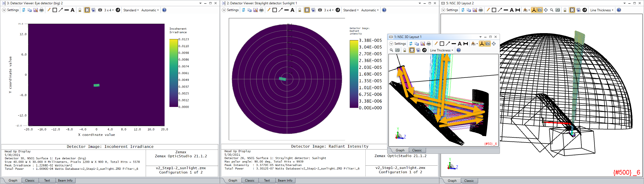The width and height of the screenshot is (644, 184).
Task: Switch to Classic tab in Eye detector viewer
Action: click(x=30, y=180)
